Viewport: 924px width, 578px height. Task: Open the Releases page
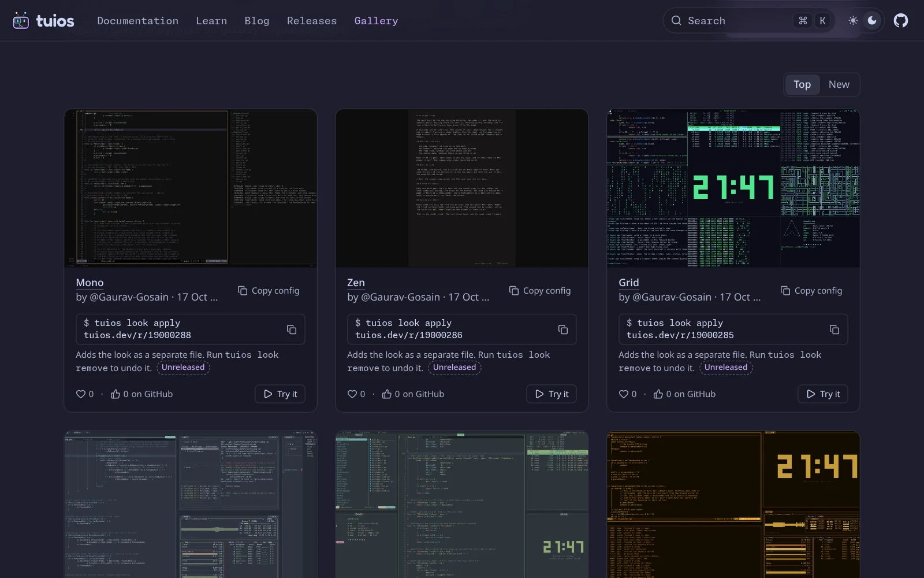click(312, 21)
